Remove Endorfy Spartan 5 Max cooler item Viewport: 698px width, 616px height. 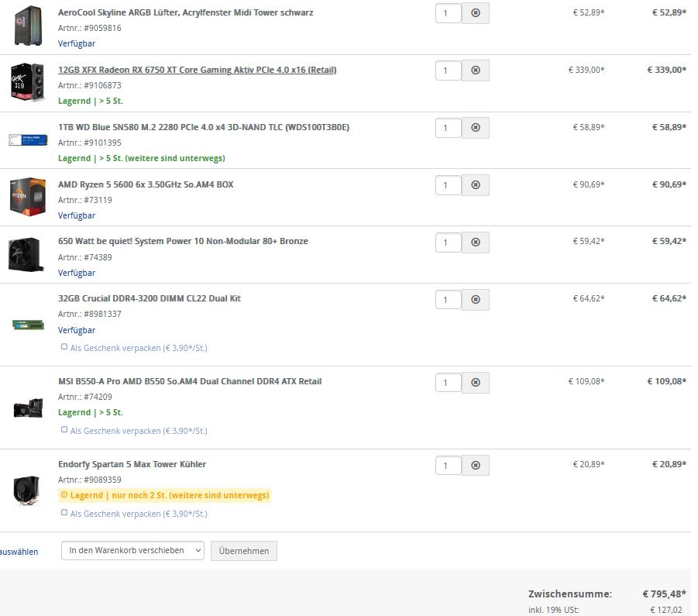476,466
